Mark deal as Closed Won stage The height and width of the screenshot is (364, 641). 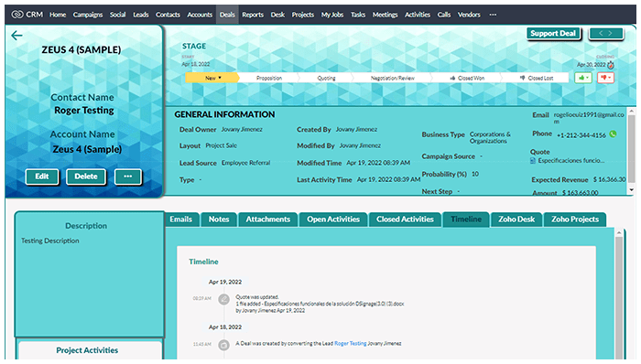(467, 78)
